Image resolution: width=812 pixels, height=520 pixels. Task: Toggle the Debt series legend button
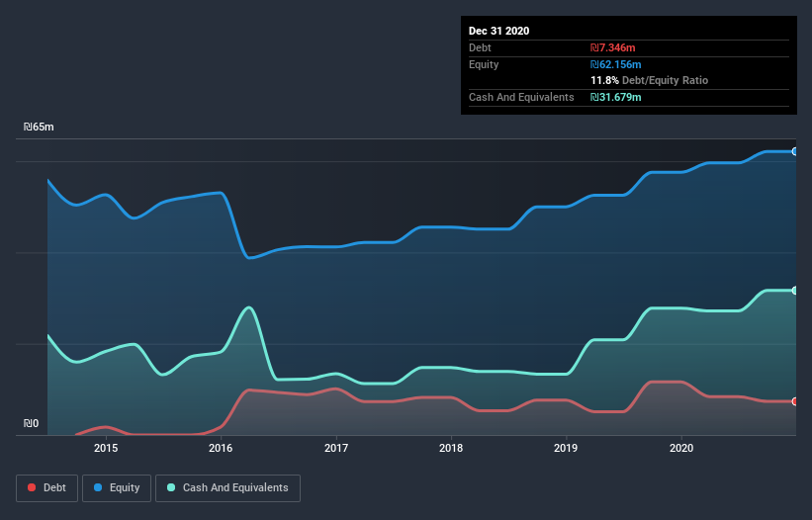[47, 488]
